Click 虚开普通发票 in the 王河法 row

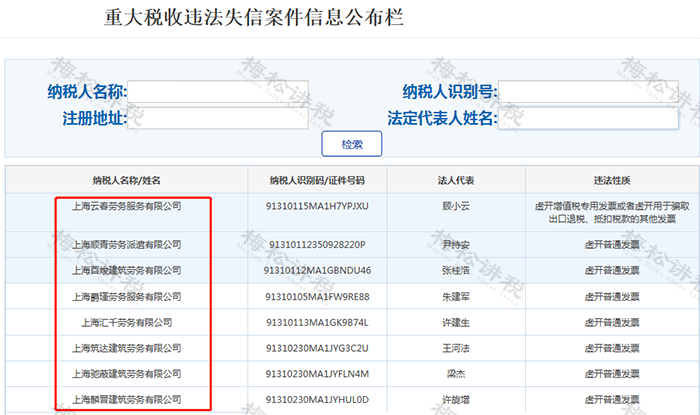tap(612, 348)
